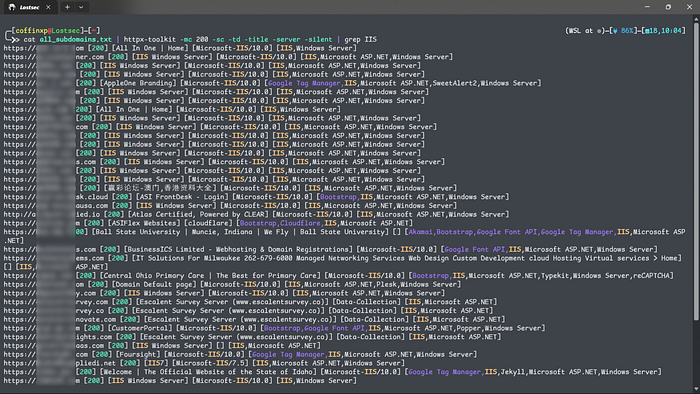
Task: Click 'Plesk' technology text
Action: 387,284
